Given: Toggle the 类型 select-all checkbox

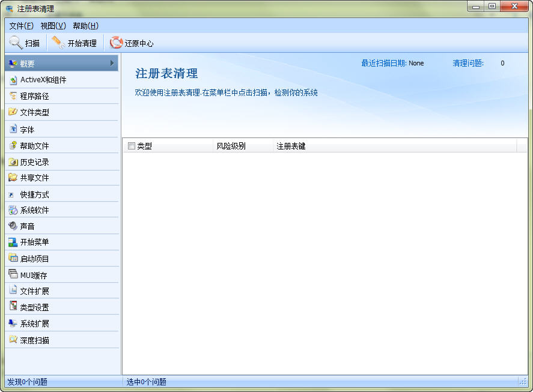Looking at the screenshot, I should [132, 146].
